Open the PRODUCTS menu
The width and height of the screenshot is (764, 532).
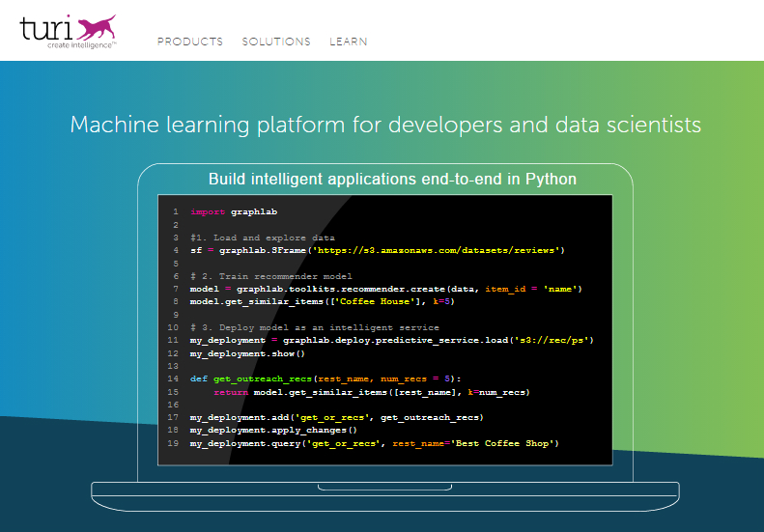190,42
